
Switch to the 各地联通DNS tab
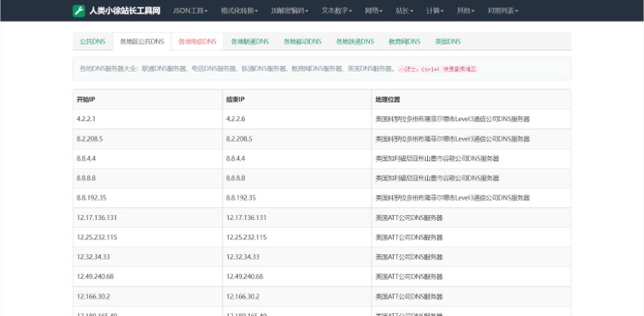[250, 42]
